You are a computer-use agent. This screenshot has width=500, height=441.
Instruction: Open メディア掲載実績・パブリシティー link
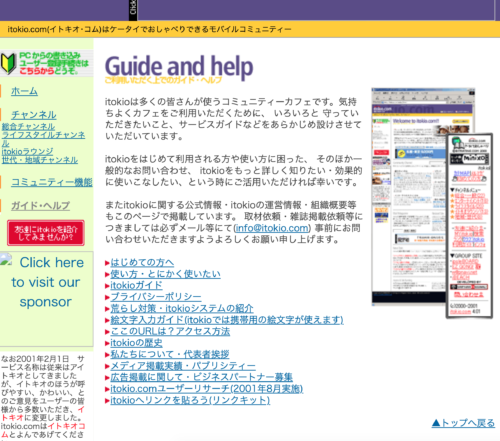183,366
